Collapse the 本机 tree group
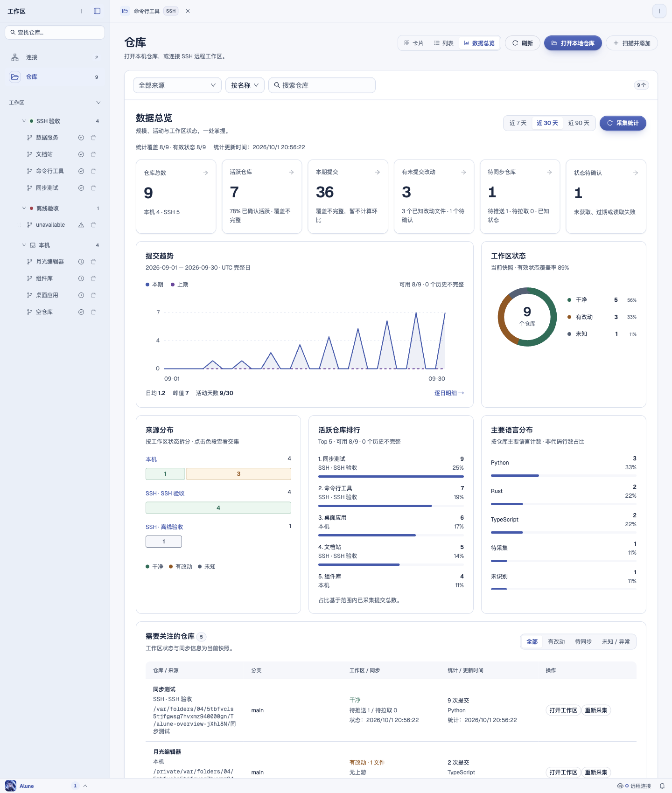Image resolution: width=672 pixels, height=793 pixels. click(24, 245)
